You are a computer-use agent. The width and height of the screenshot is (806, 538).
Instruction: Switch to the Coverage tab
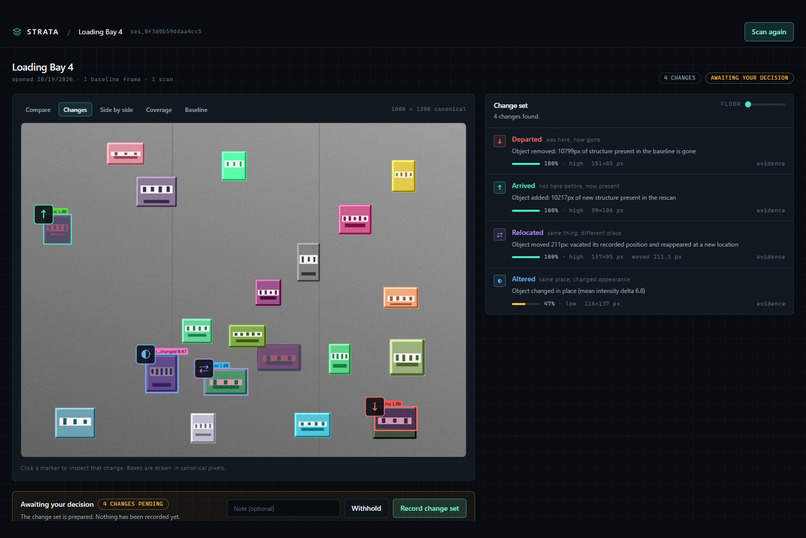pos(159,110)
